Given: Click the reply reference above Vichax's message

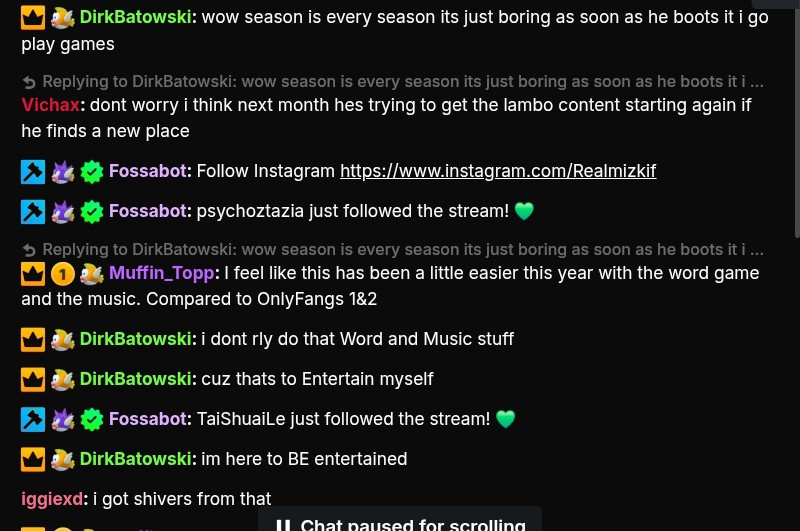Looking at the screenshot, I should [x=393, y=82].
